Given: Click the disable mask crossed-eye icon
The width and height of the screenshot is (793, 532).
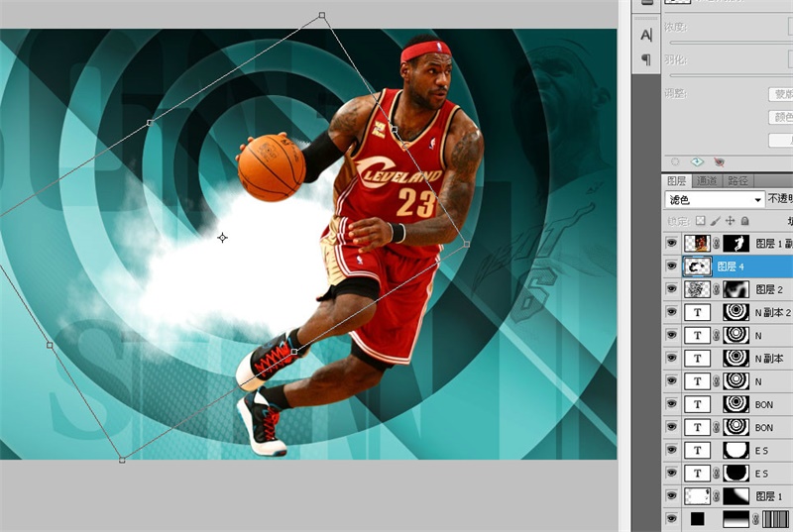Looking at the screenshot, I should point(719,160).
